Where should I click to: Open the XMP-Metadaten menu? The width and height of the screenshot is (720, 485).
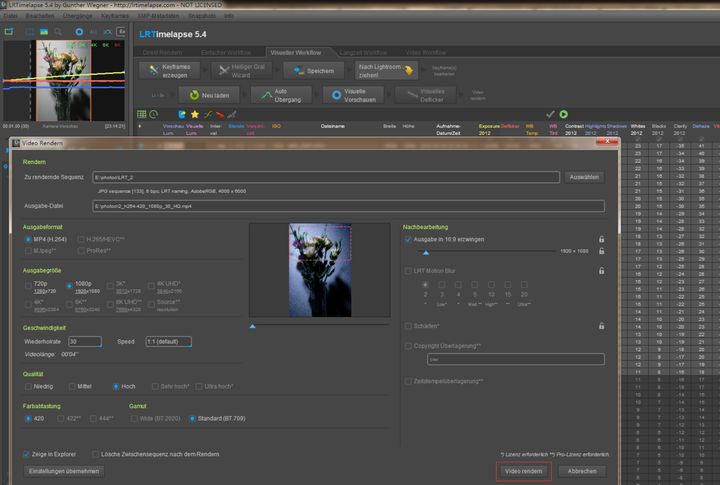(x=158, y=16)
